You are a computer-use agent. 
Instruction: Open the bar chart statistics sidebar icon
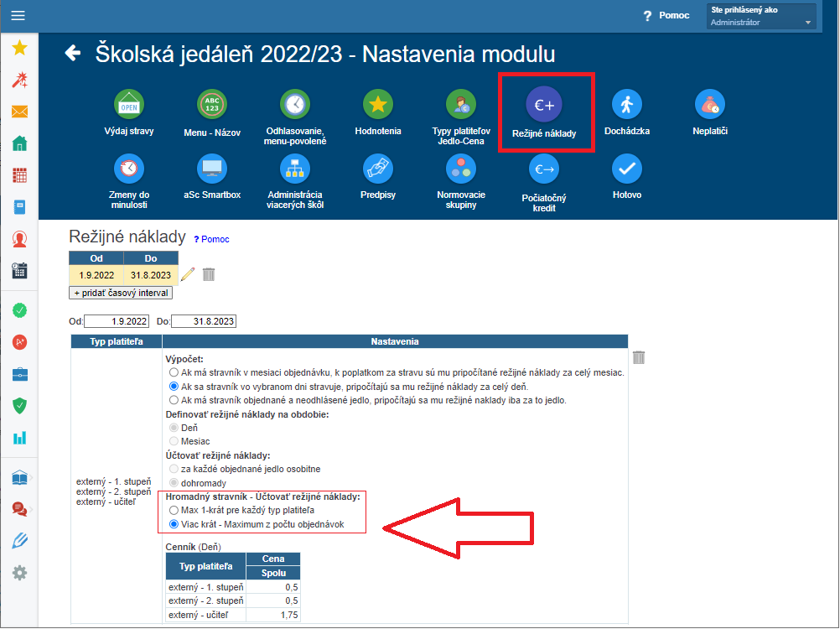pos(20,437)
